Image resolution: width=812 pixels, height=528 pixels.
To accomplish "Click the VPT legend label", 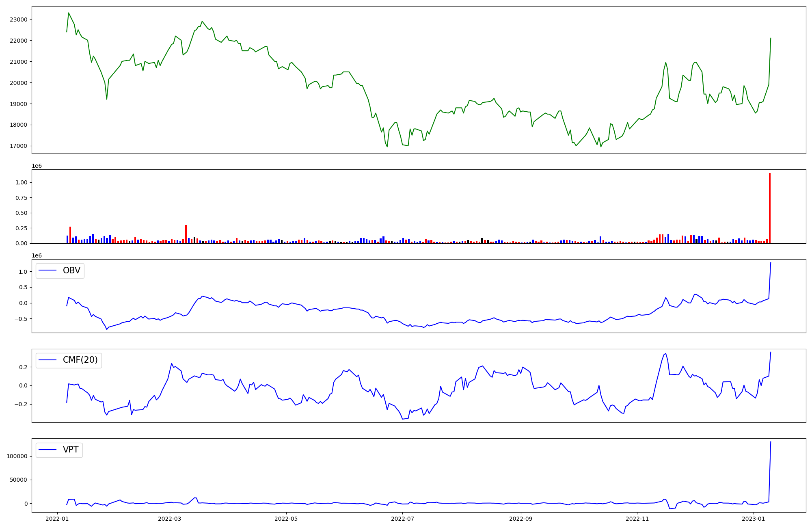I will tap(71, 450).
